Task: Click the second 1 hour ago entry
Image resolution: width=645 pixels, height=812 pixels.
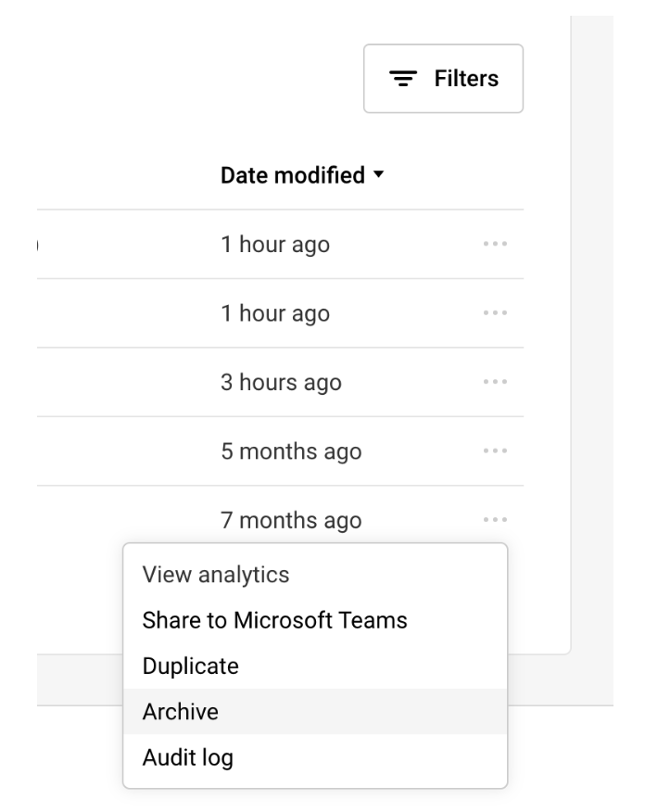Action: (274, 314)
